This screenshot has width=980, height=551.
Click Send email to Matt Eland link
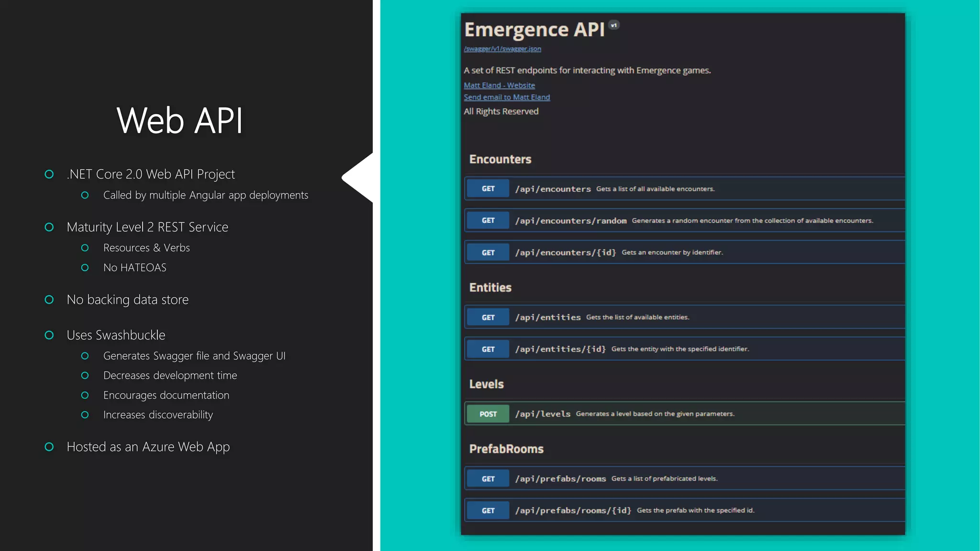tap(507, 97)
